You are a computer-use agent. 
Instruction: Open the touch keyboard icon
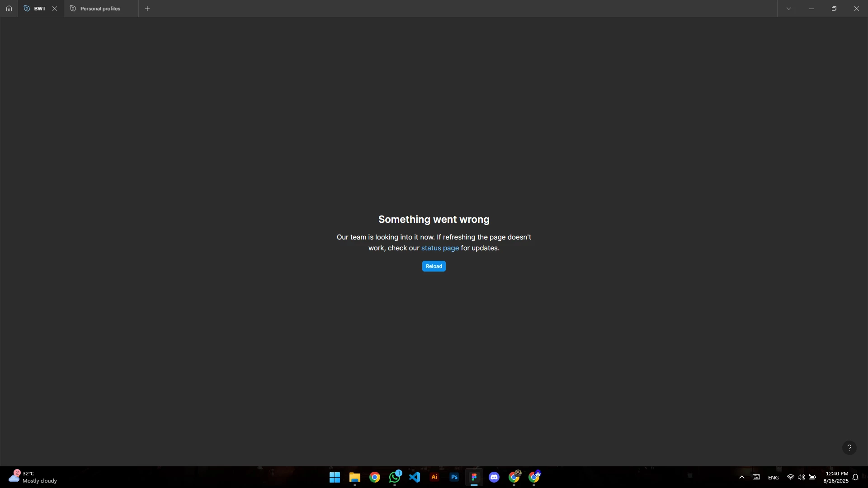click(756, 477)
